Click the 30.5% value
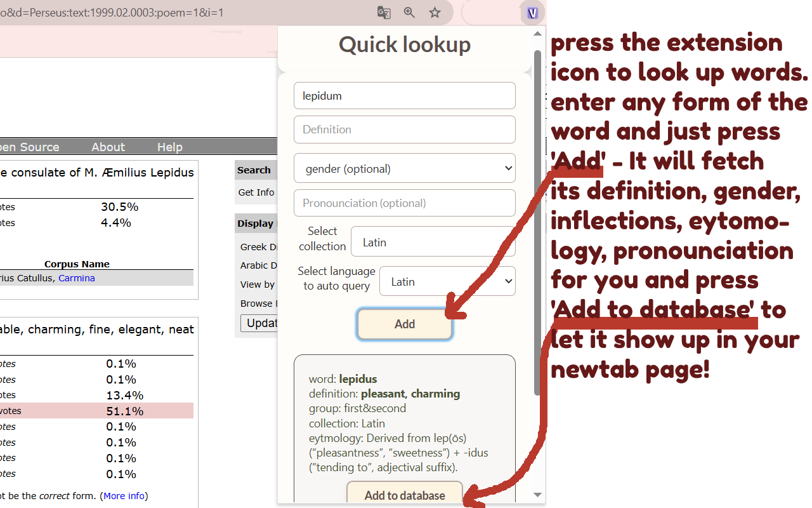 pos(119,207)
